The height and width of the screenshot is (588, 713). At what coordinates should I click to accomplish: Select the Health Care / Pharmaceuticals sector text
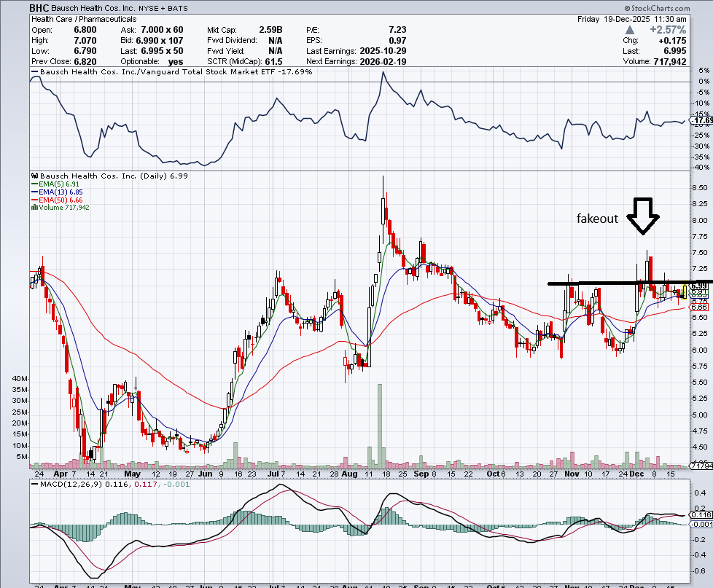click(84, 19)
